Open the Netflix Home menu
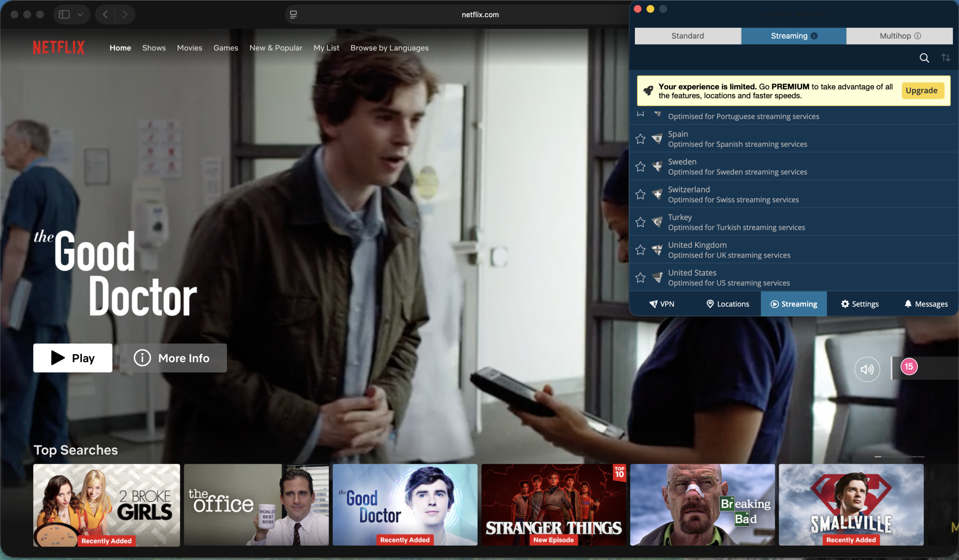This screenshot has height=560, width=959. [x=120, y=48]
